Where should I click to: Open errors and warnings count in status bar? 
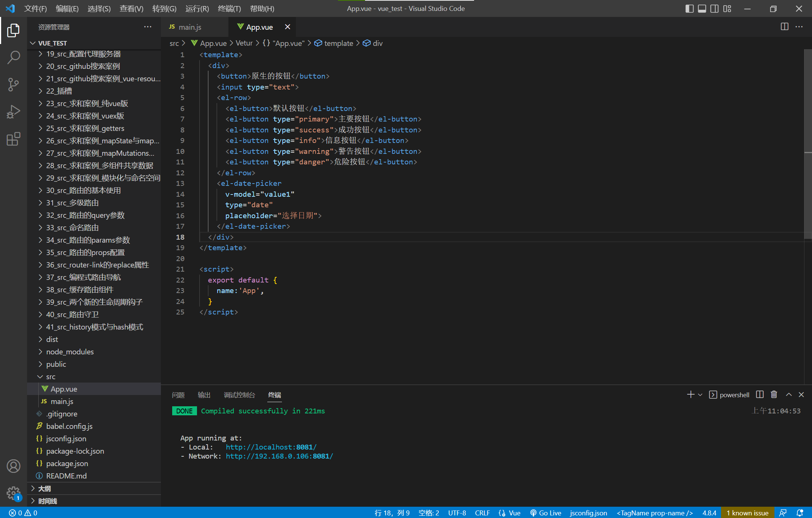tap(23, 513)
